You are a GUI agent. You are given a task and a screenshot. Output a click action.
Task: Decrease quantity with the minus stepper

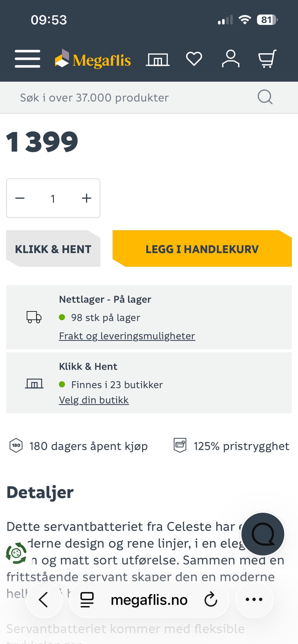tap(20, 198)
